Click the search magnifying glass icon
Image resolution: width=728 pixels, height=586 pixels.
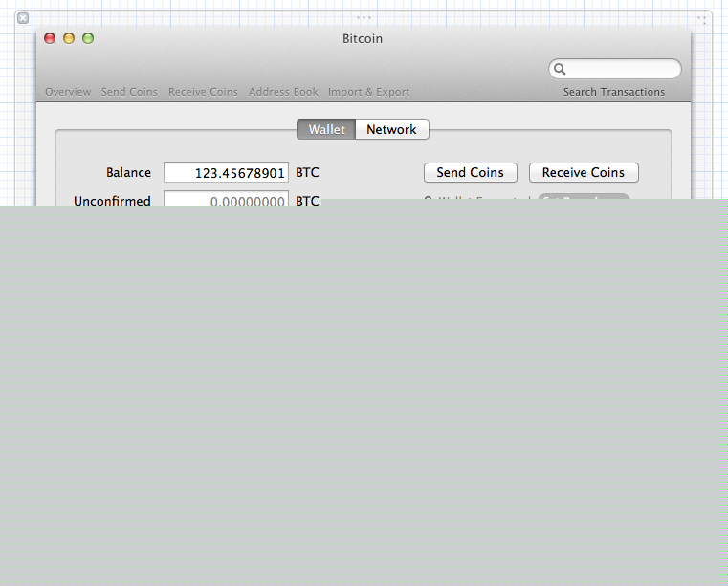pyautogui.click(x=561, y=69)
